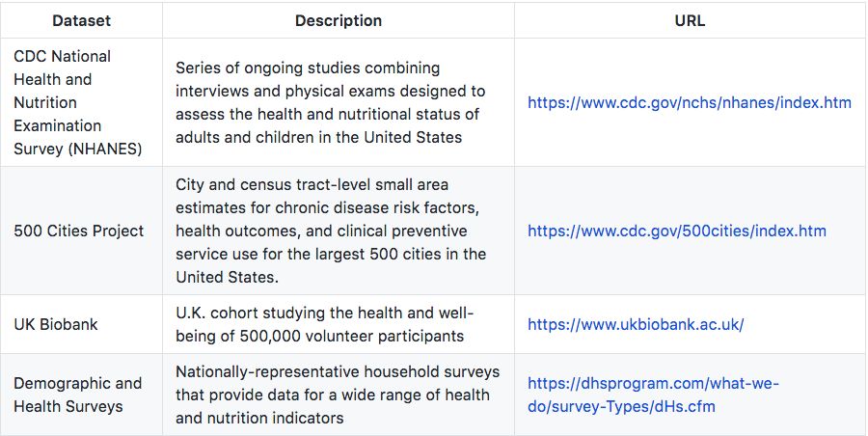
Task: Click the phrase 'Survey (NHANES)'
Action: pyautogui.click(x=77, y=149)
